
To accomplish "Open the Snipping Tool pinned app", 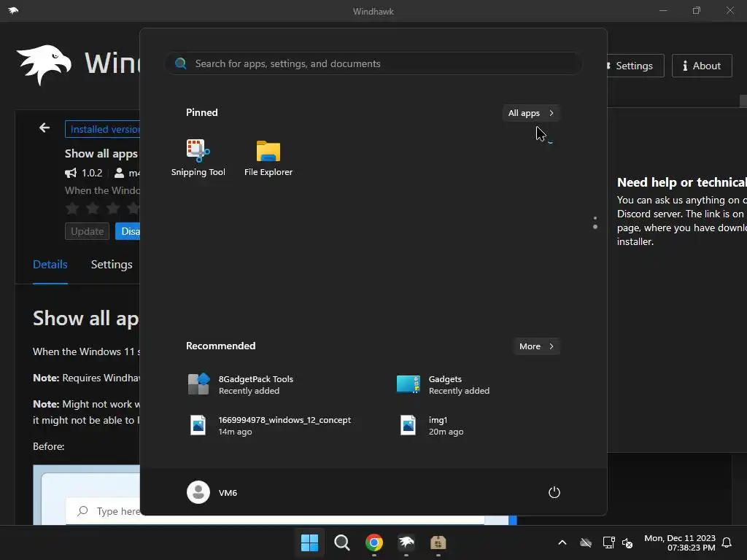I will (x=198, y=157).
